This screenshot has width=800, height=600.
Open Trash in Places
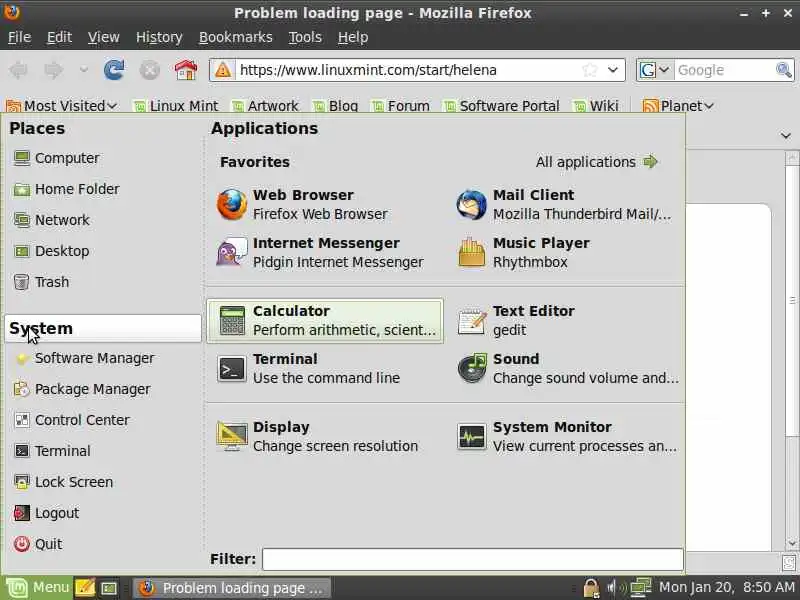pos(41,282)
